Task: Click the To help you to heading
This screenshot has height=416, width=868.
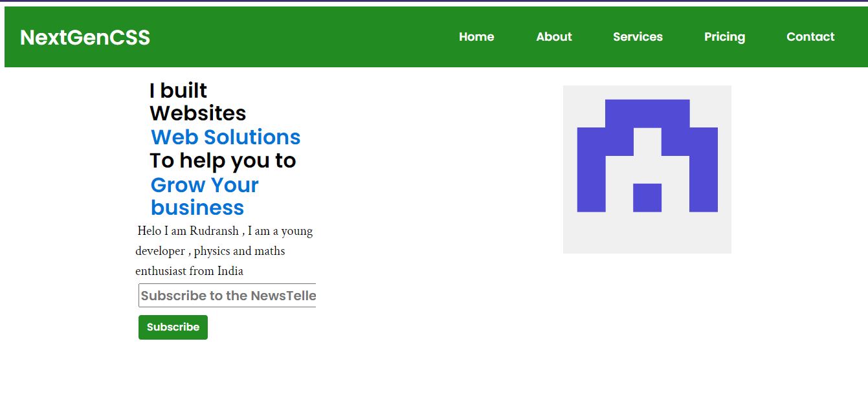Action: [x=223, y=160]
